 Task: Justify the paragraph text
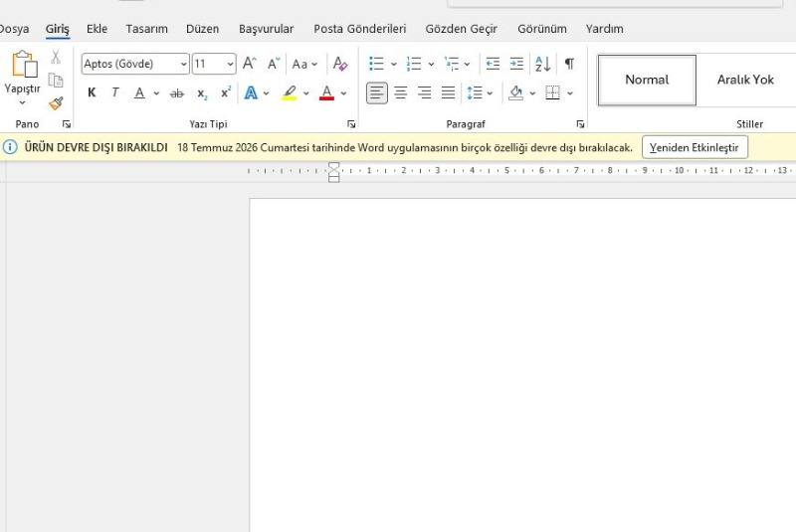[449, 92]
